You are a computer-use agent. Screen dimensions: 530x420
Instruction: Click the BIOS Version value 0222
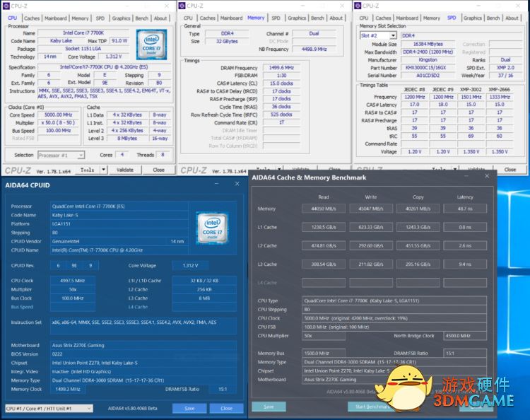[x=143, y=354]
